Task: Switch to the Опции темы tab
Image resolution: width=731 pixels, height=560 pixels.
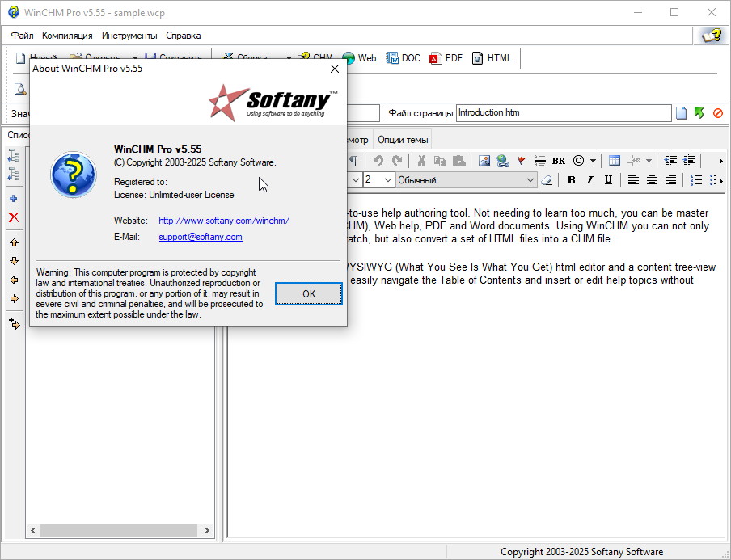Action: pos(403,140)
